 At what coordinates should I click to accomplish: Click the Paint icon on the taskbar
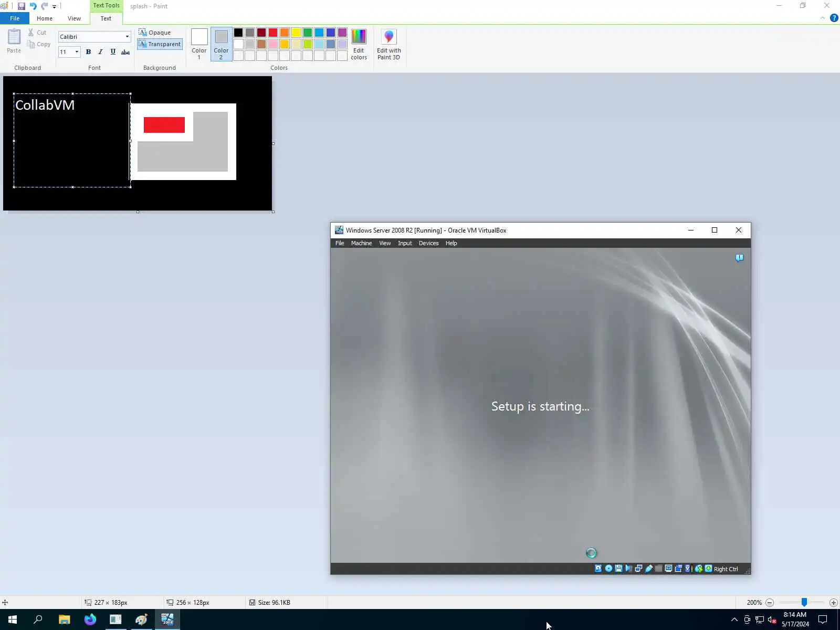coord(141,619)
